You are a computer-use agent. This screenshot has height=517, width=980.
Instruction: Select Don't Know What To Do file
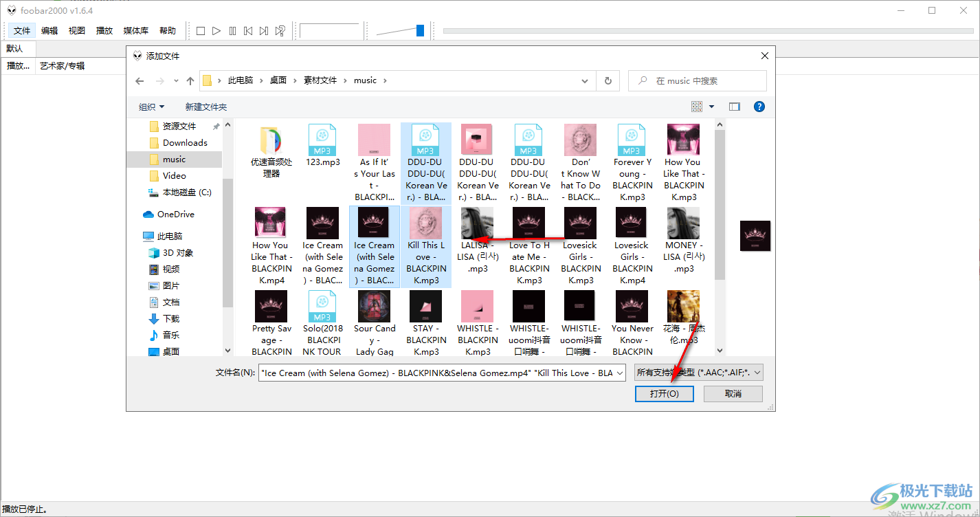tap(580, 163)
